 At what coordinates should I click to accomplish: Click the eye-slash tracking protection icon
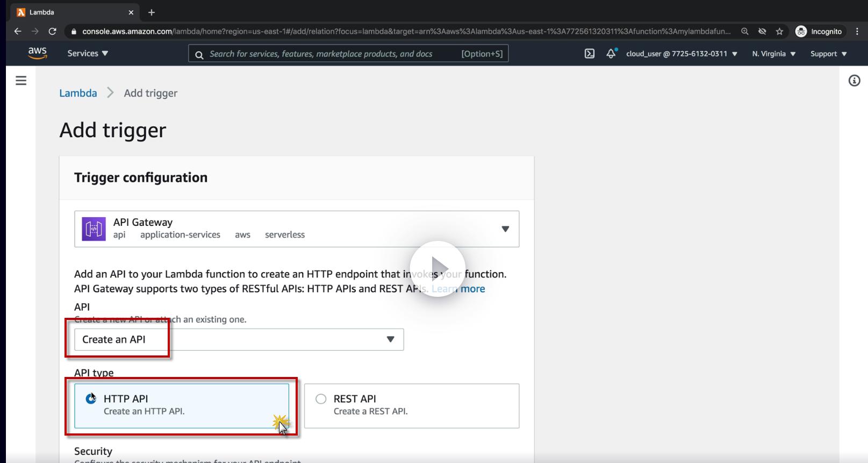pos(762,31)
